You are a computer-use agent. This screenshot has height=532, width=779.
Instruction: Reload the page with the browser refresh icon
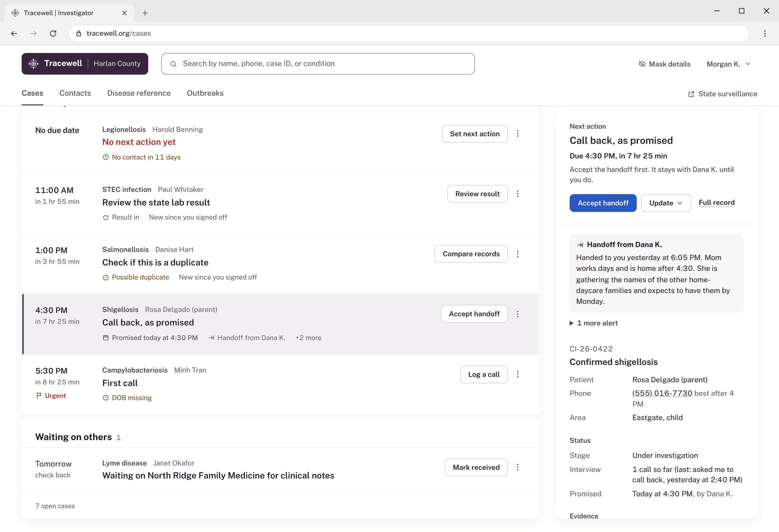point(53,33)
